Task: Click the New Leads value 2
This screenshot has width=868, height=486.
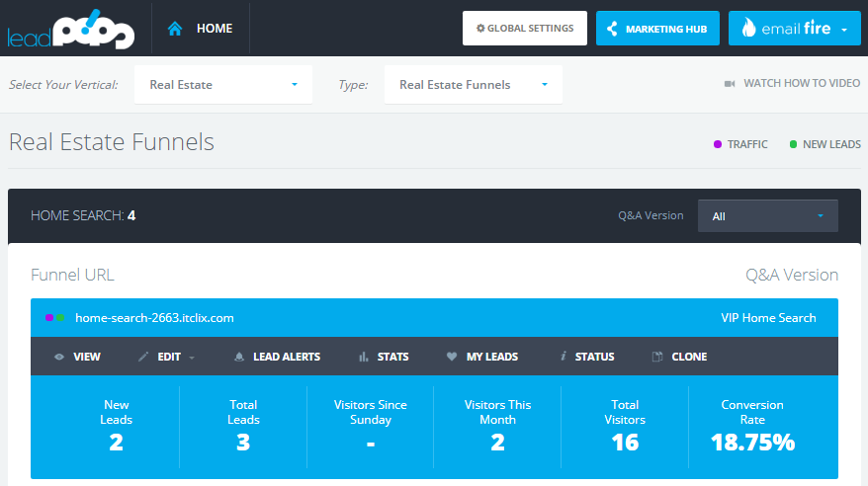Action: pos(117,443)
